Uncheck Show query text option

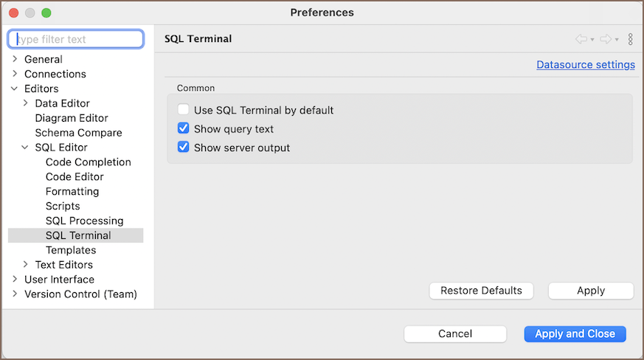(184, 128)
